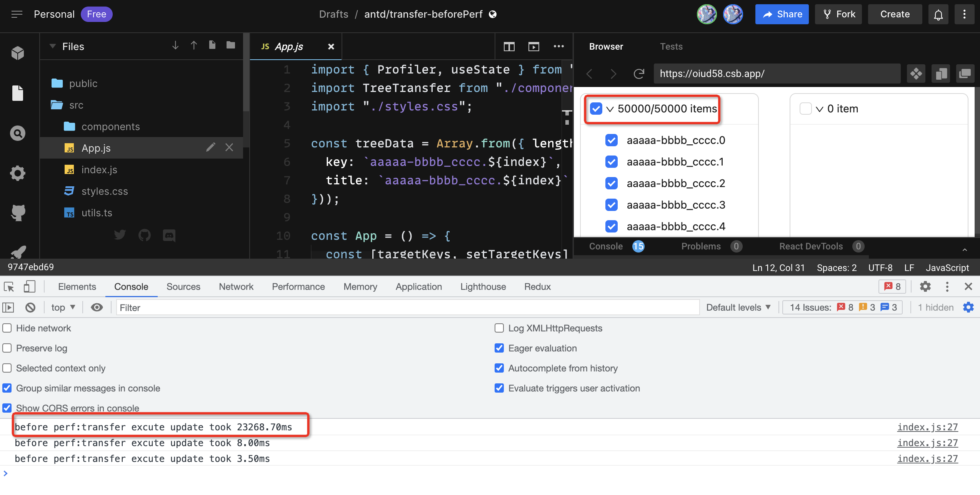Disable Eager evaluation checkbox
This screenshot has height=495, width=980.
(x=499, y=348)
